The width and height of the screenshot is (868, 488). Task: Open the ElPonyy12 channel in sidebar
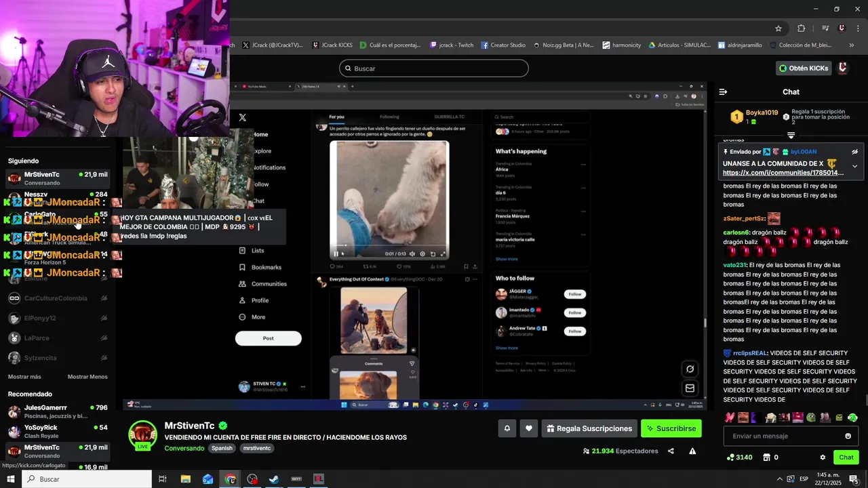coord(58,318)
